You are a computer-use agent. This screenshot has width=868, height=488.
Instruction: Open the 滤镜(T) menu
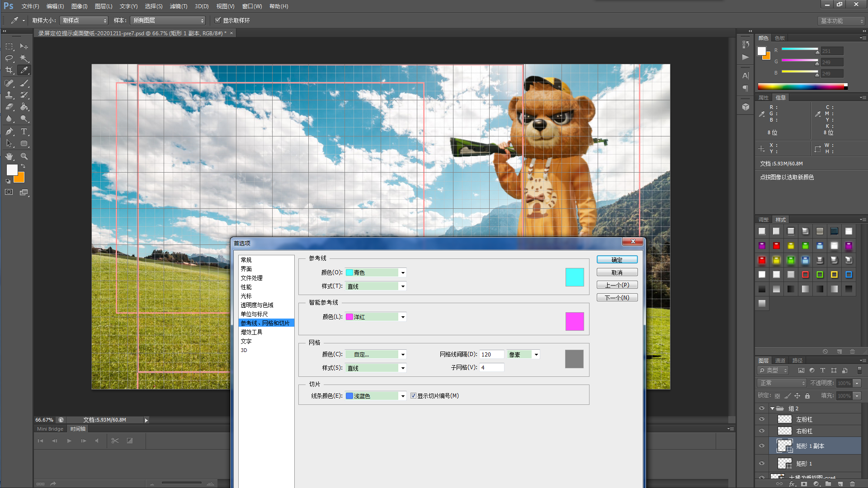(x=179, y=6)
